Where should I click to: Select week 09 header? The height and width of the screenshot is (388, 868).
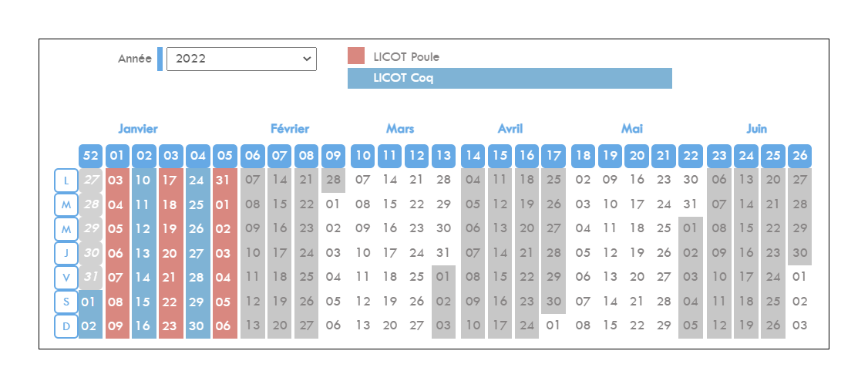[x=333, y=156]
